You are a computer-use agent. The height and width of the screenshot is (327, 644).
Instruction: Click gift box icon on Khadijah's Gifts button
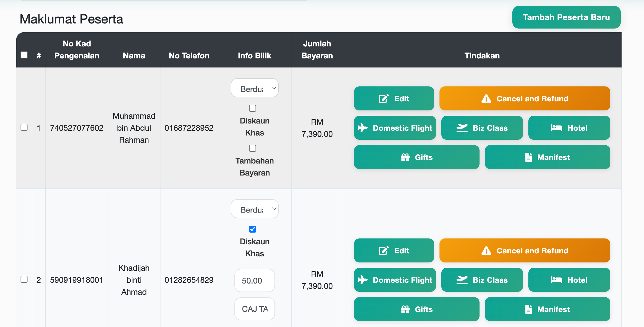(405, 309)
